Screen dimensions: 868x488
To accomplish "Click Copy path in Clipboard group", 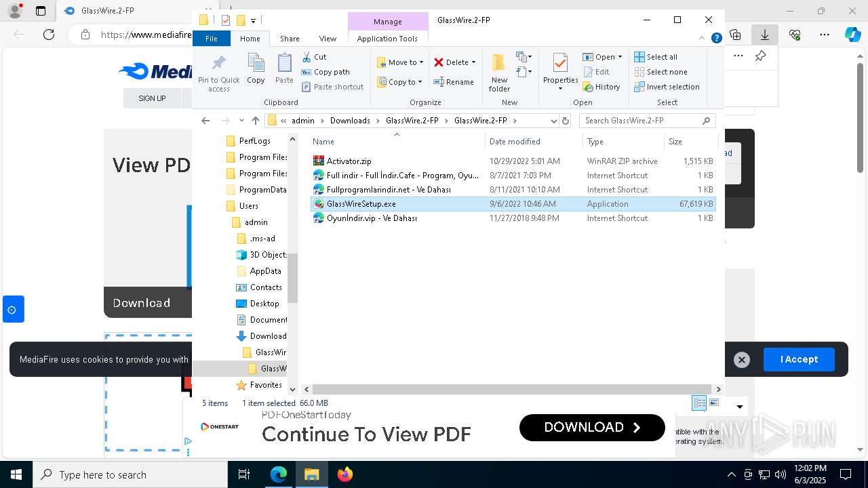I will (x=325, y=72).
